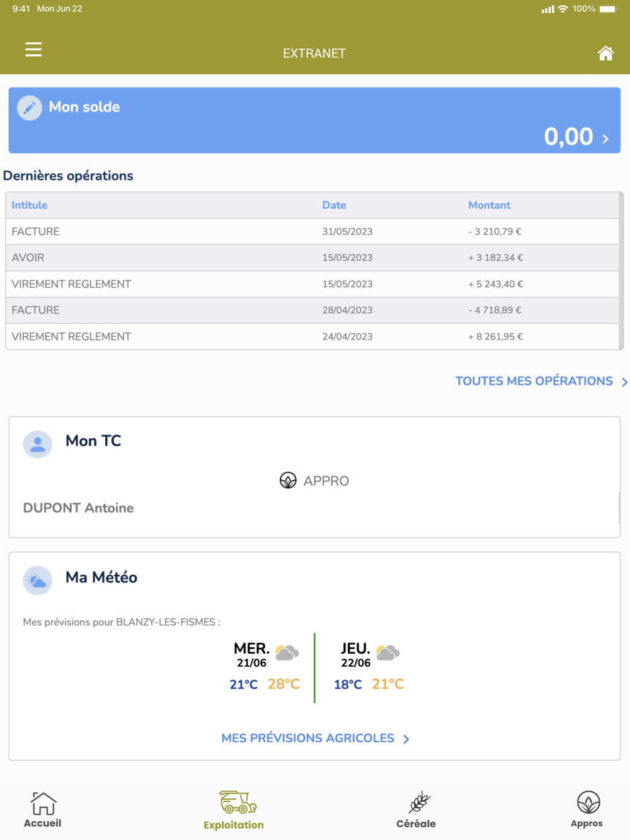Click the Ma Météo weather icon
Image resolution: width=630 pixels, height=840 pixels.
point(38,581)
